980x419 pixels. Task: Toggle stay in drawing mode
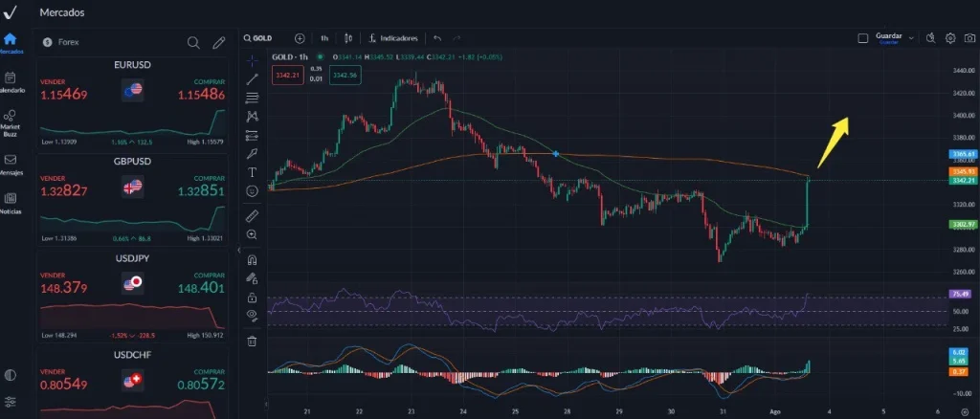252,277
